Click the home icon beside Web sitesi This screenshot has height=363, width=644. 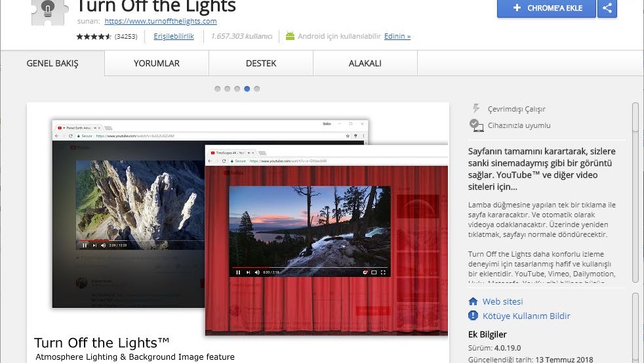[x=473, y=301]
